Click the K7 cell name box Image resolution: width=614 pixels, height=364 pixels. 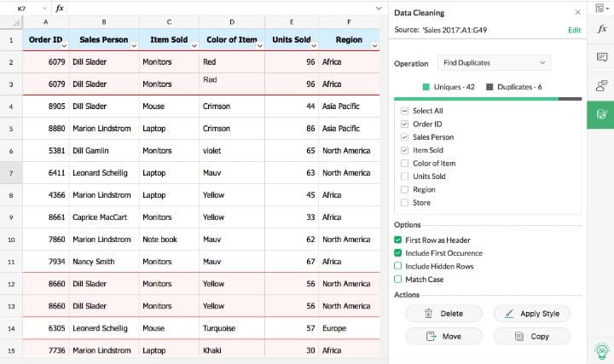(x=22, y=9)
